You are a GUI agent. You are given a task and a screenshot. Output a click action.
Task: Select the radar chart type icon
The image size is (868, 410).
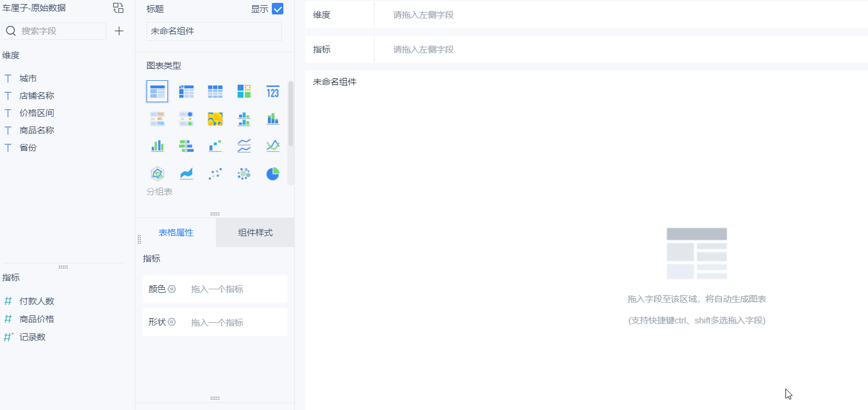click(x=157, y=173)
